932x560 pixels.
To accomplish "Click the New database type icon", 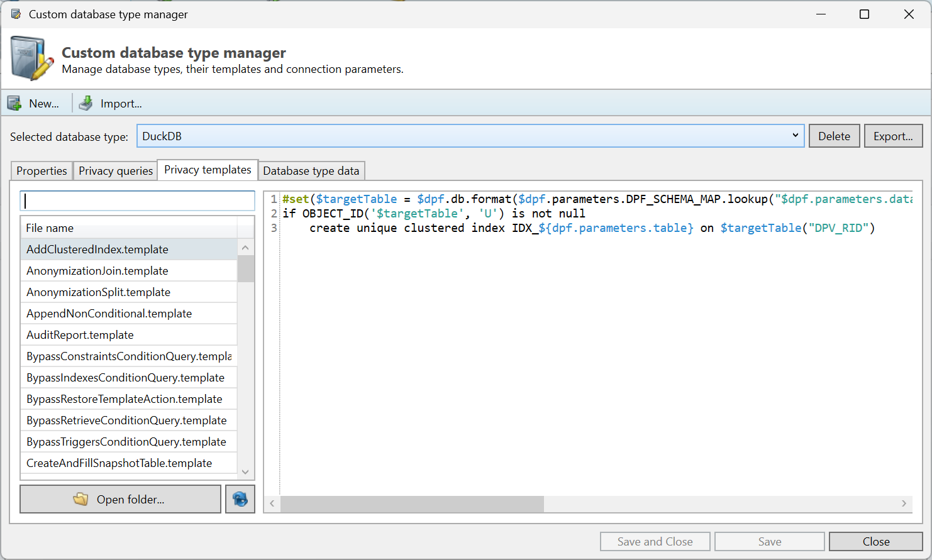I will [14, 103].
